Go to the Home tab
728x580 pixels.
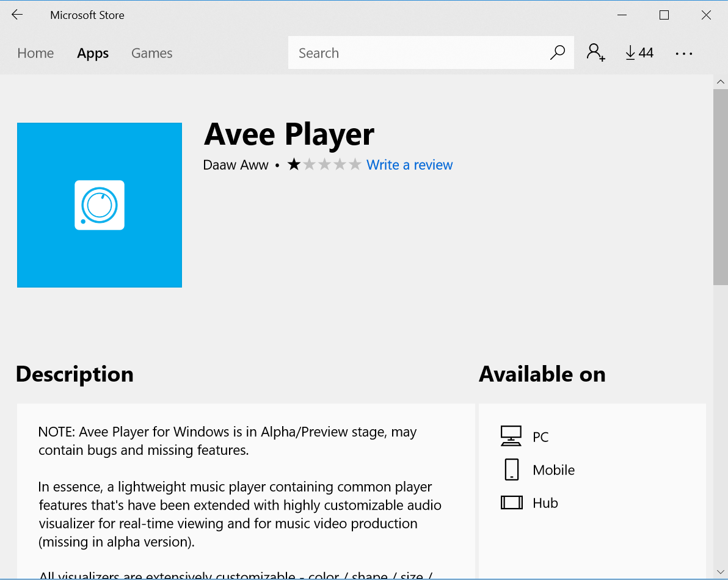(x=35, y=53)
